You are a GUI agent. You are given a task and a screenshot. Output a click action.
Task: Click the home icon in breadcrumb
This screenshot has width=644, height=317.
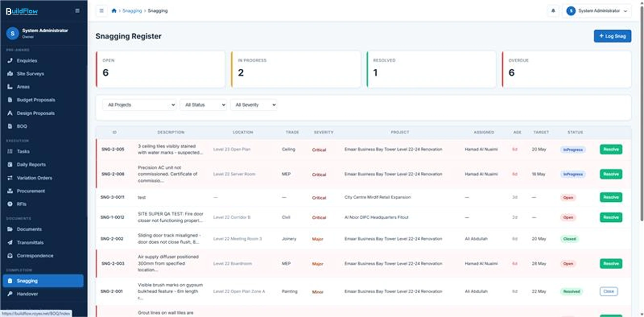(x=114, y=11)
